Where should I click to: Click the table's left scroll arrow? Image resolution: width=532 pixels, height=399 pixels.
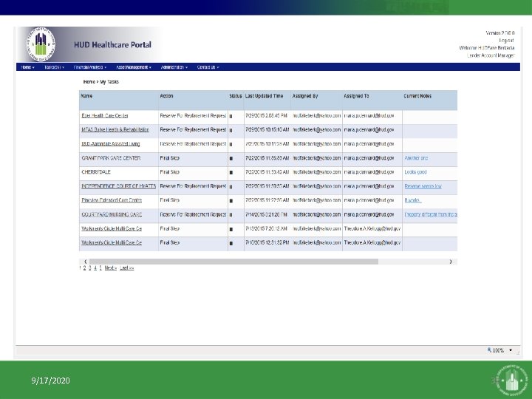(x=85, y=262)
